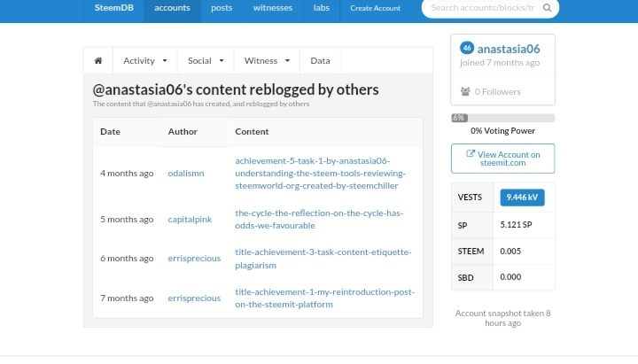Open the posts navigation item
The width and height of the screenshot is (638, 364).
click(x=222, y=8)
